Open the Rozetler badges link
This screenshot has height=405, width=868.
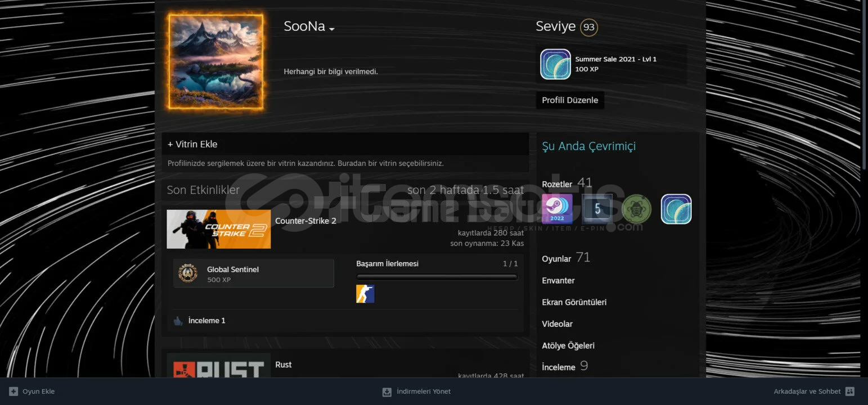tap(557, 184)
